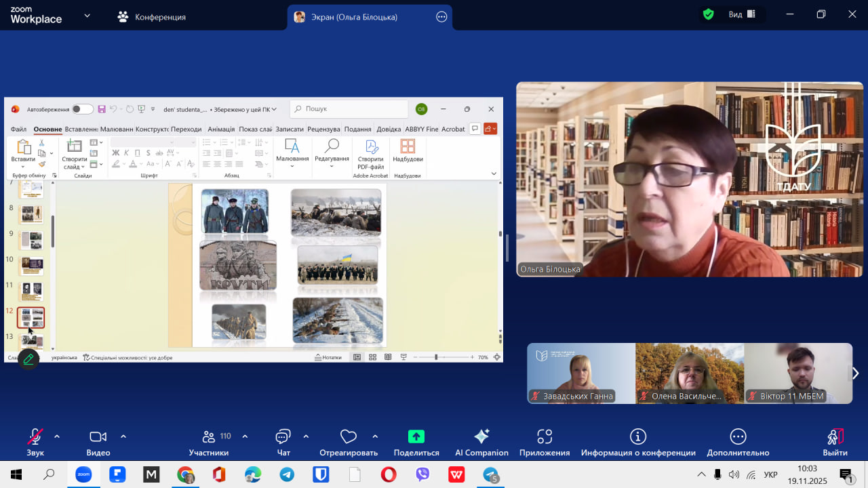Show next participants with the right arrow
Image resolution: width=868 pixels, height=488 pixels.
(x=855, y=373)
